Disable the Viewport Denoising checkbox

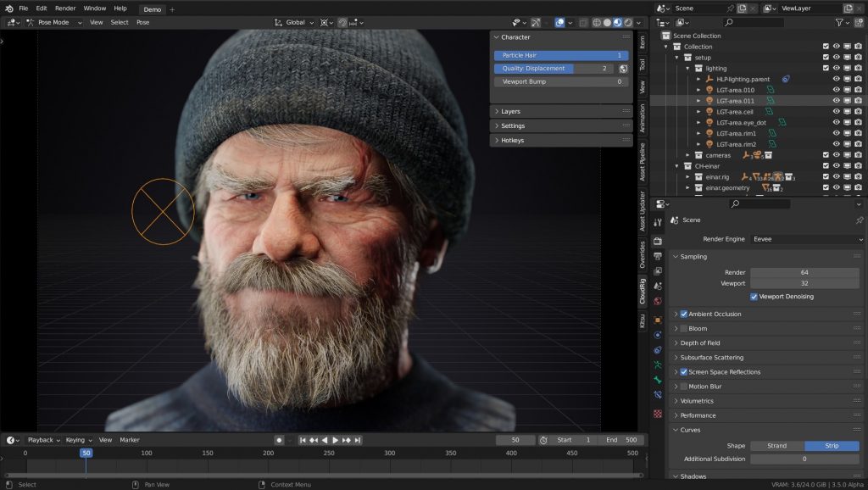coord(754,296)
